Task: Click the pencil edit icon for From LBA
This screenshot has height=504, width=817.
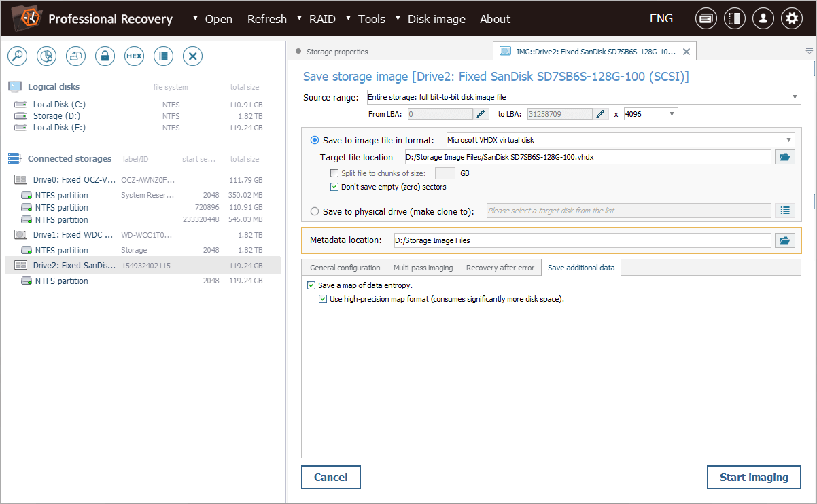Action: coord(482,114)
